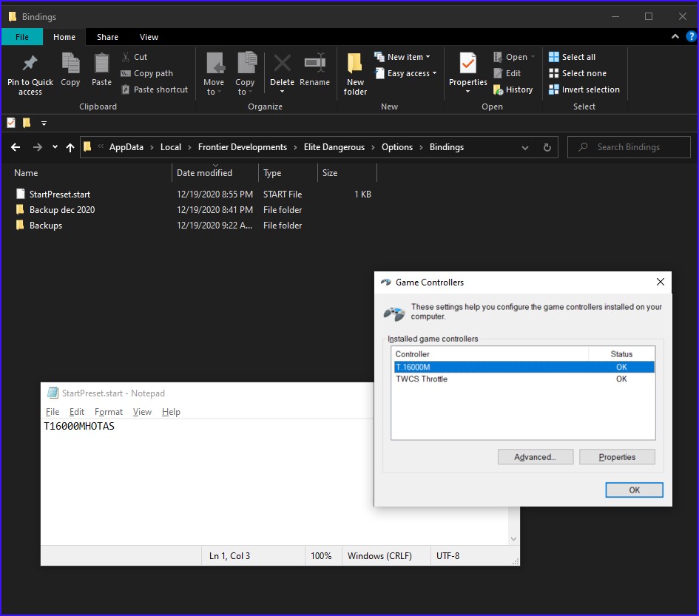Switch to the View ribbon tab
Image resolution: width=699 pixels, height=616 pixels.
pos(149,37)
